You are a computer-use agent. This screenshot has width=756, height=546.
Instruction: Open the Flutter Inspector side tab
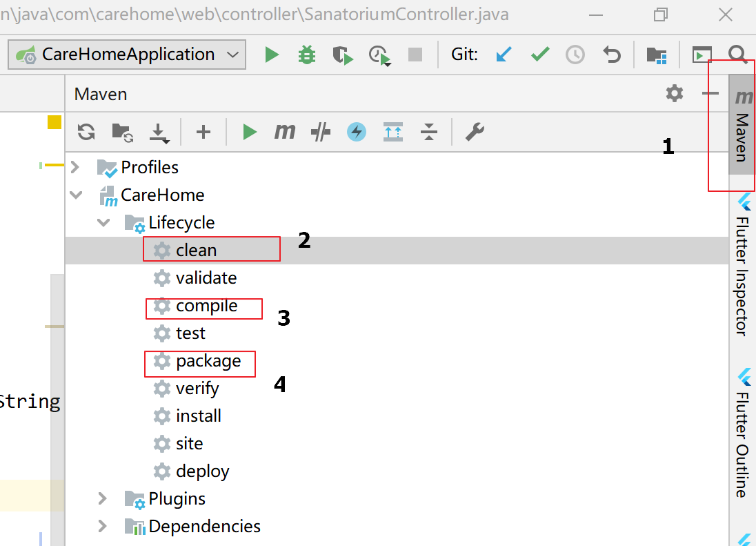click(742, 264)
